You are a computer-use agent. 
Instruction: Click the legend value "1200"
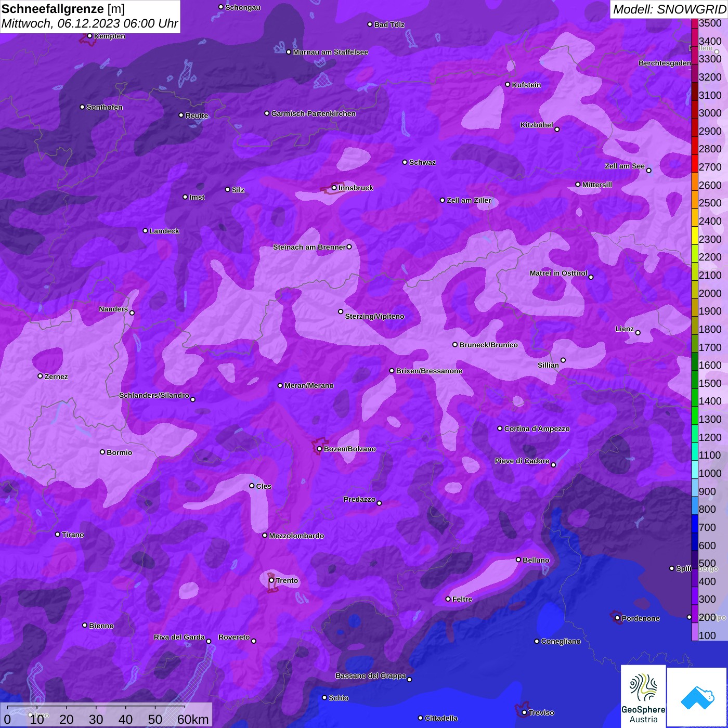click(710, 437)
